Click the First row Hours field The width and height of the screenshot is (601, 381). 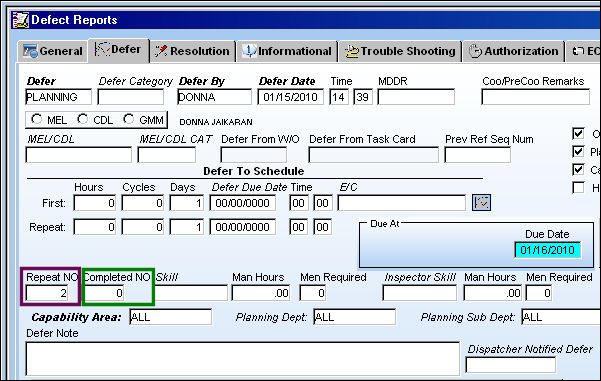(95, 203)
